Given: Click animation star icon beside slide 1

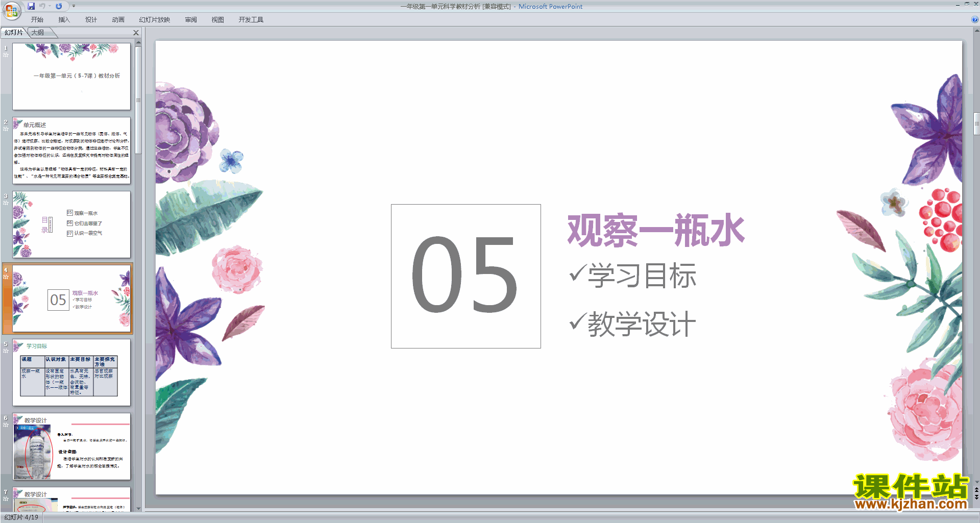Looking at the screenshot, I should click(x=6, y=55).
